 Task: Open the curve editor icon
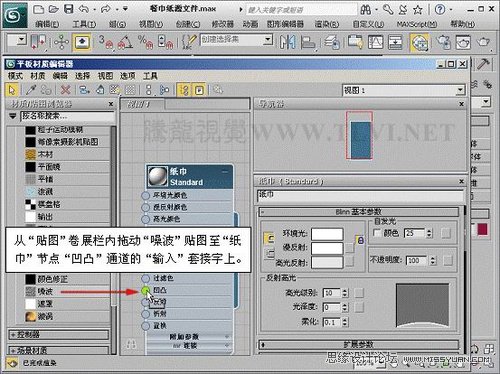375,42
